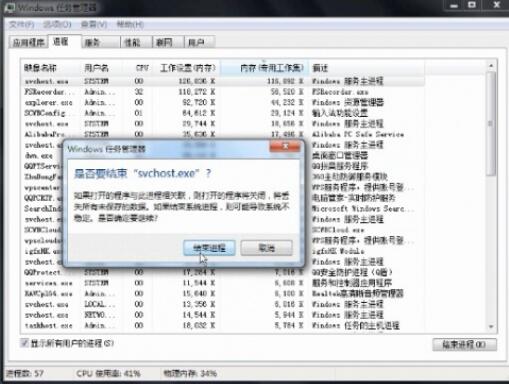
Task: Click the process list scroll-up arrow
Action: point(491,66)
